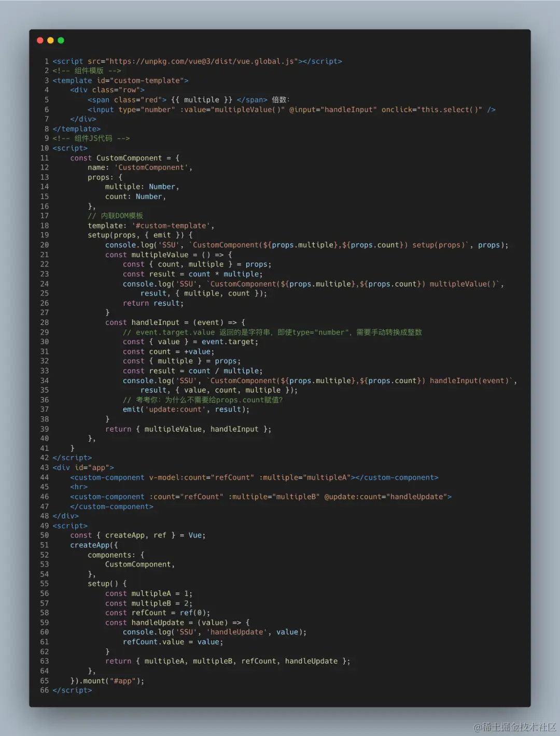The image size is (560, 736).
Task: Click the div class="row" opening tag
Action: point(107,90)
